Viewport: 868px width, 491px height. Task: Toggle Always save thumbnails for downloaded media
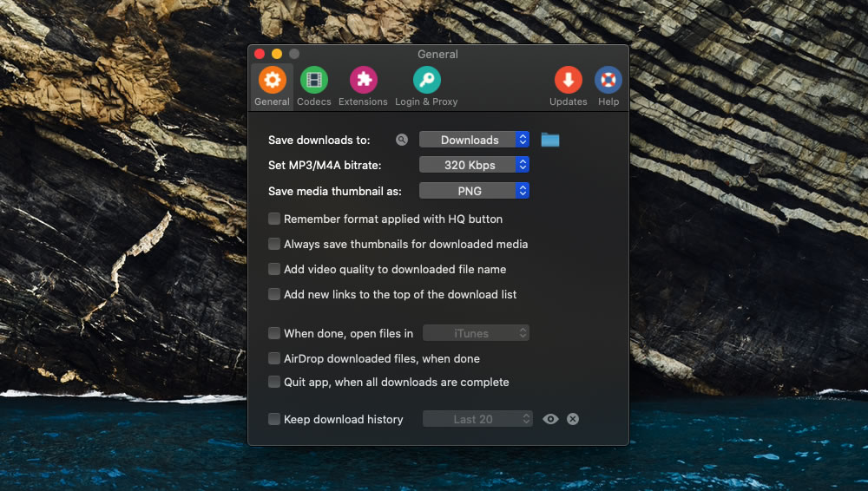pos(274,244)
